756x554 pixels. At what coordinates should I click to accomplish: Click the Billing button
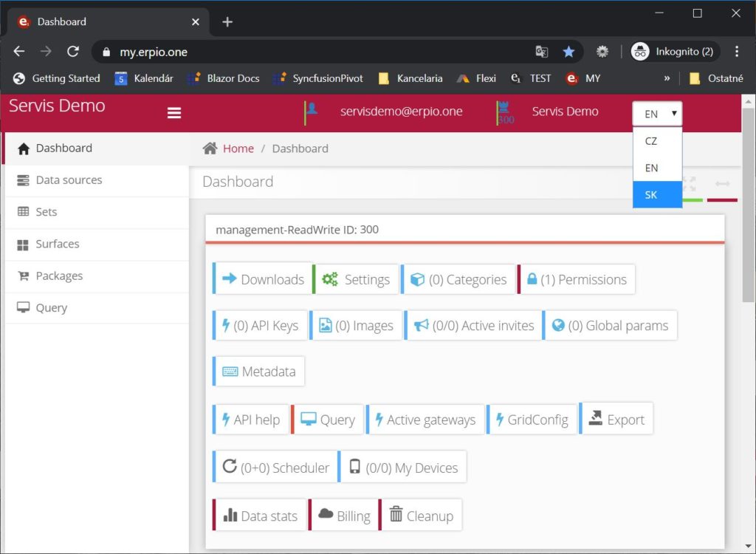click(x=345, y=516)
